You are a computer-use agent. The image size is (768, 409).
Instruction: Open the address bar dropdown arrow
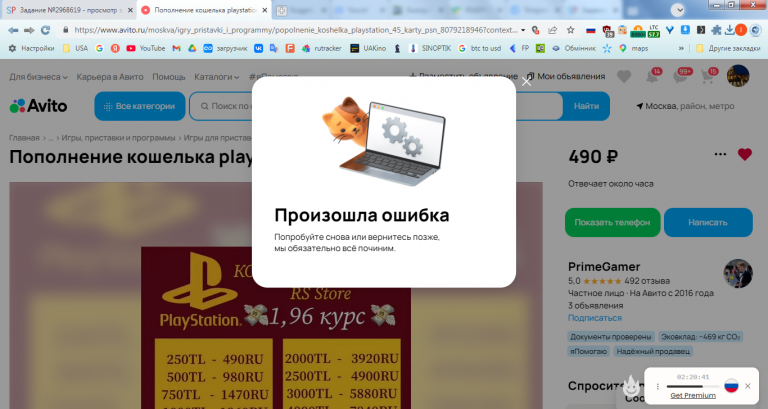coord(523,30)
